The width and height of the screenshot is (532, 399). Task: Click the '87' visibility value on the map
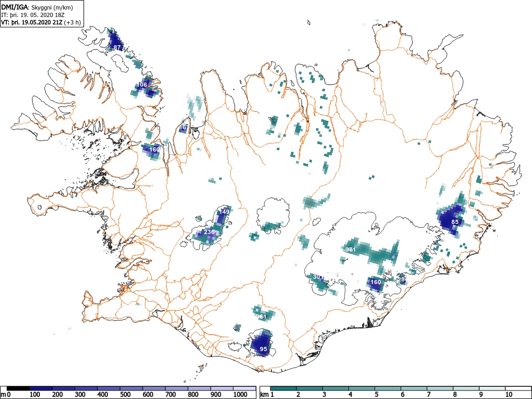[118, 47]
